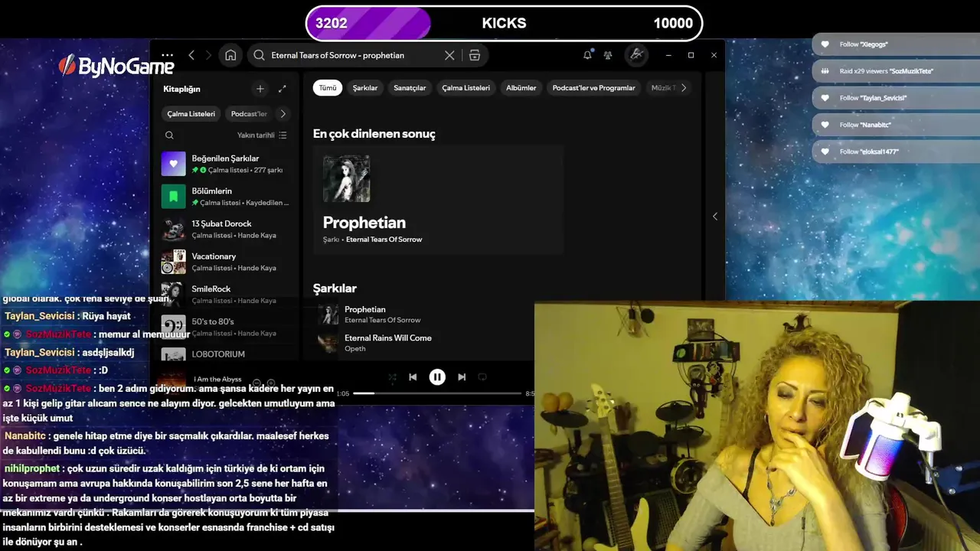Viewport: 980px width, 551px height.
Task: Select the Tümü filter chip
Action: point(328,88)
